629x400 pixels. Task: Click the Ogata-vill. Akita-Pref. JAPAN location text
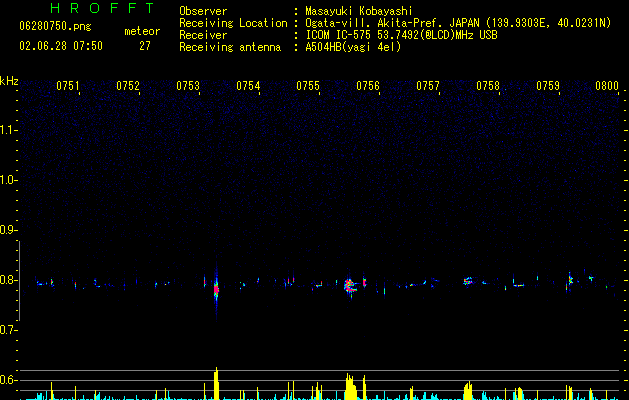(458, 23)
